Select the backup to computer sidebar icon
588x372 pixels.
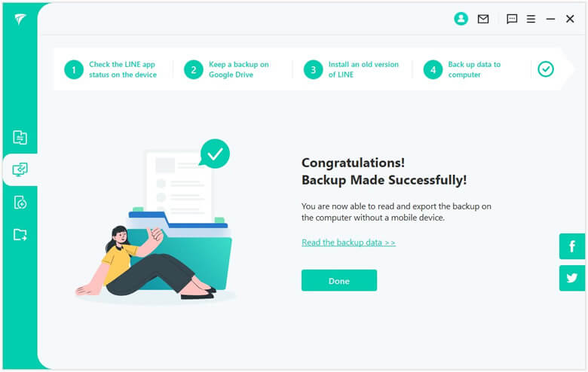(x=20, y=169)
